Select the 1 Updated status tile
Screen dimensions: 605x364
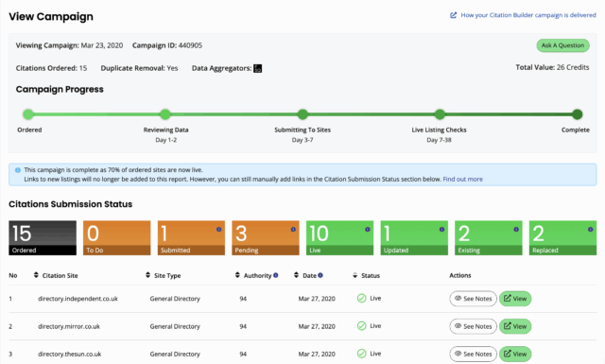[414, 237]
